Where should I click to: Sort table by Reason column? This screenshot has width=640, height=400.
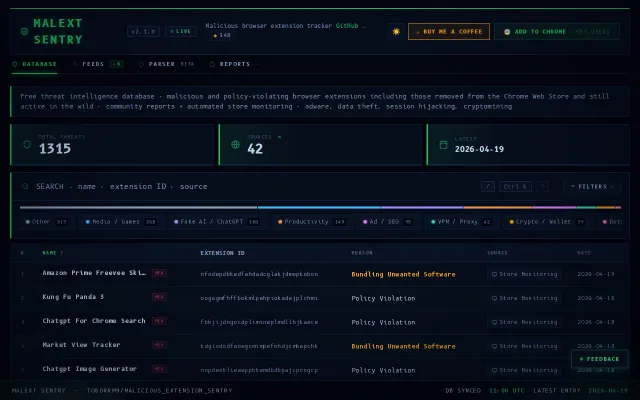362,253
